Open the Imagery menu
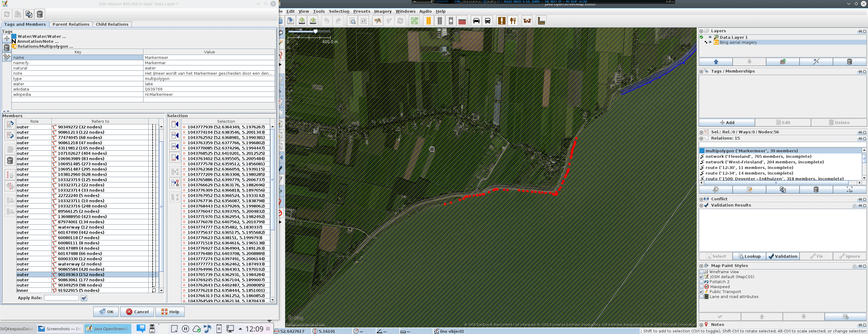Screen dimensions: 868x334 point(383,11)
